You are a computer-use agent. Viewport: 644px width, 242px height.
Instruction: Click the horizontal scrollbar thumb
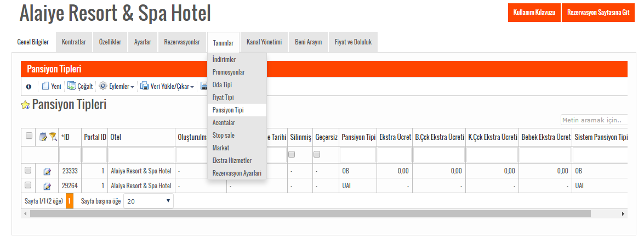pos(310,213)
